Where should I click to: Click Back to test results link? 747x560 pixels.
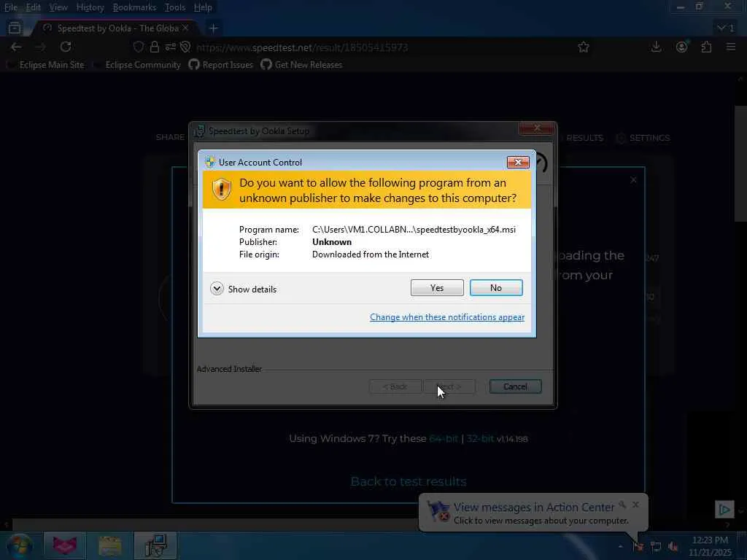(x=409, y=481)
